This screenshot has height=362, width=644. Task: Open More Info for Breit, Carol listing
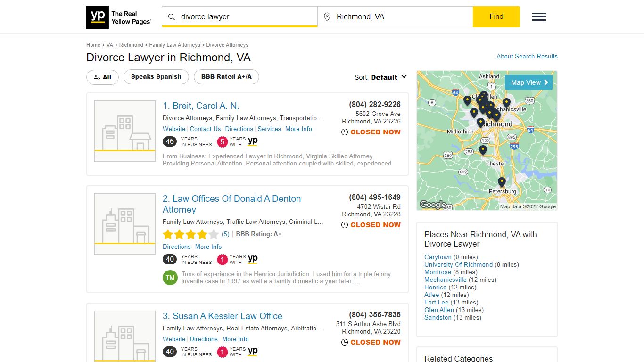pos(298,129)
